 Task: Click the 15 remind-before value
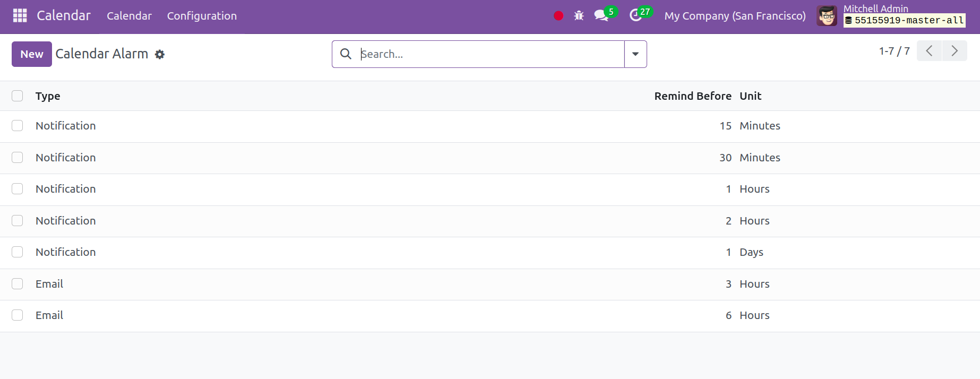(725, 126)
